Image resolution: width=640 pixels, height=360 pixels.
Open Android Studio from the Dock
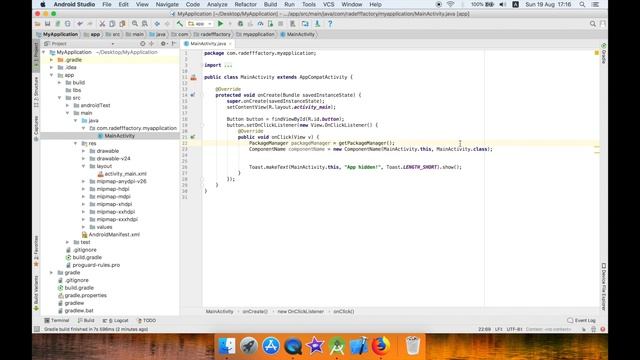tap(337, 347)
